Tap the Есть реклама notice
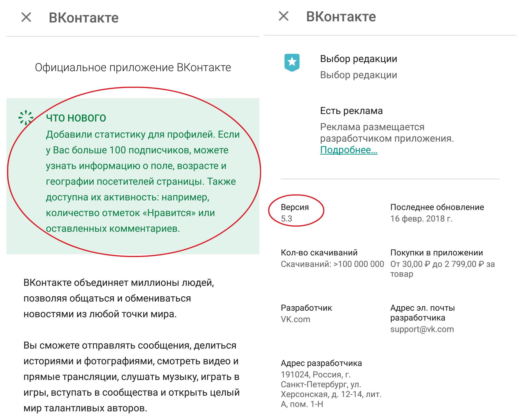Image resolution: width=519 pixels, height=420 pixels. coord(351,111)
